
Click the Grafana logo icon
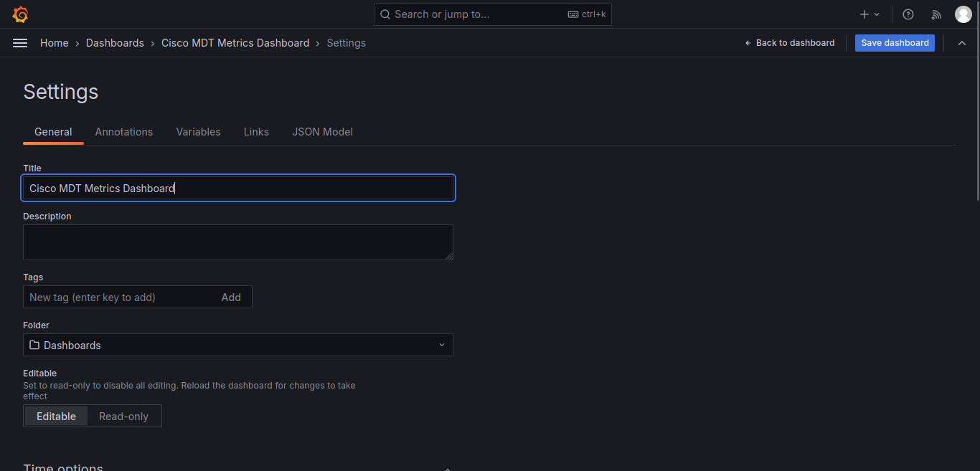pyautogui.click(x=20, y=14)
